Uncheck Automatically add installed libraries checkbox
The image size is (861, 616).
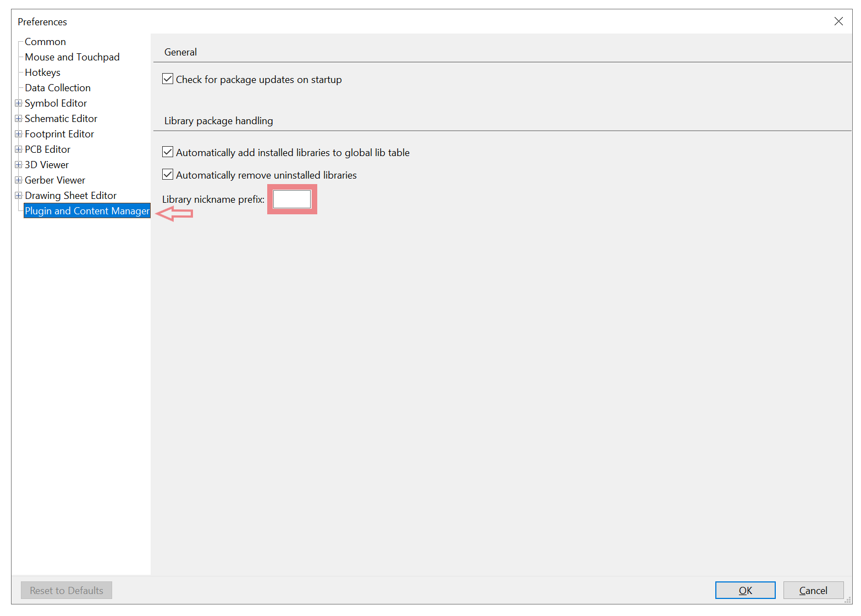tap(168, 152)
